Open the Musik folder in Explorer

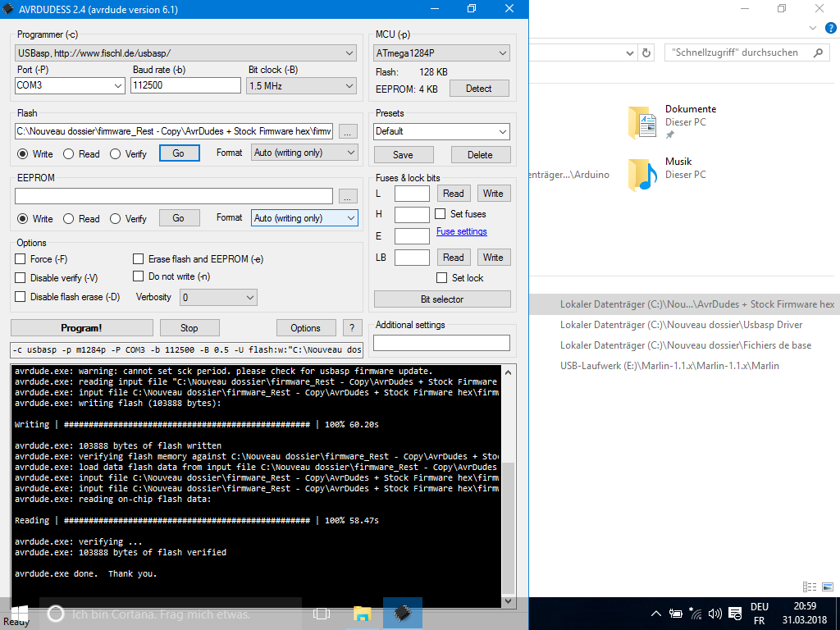pos(667,174)
